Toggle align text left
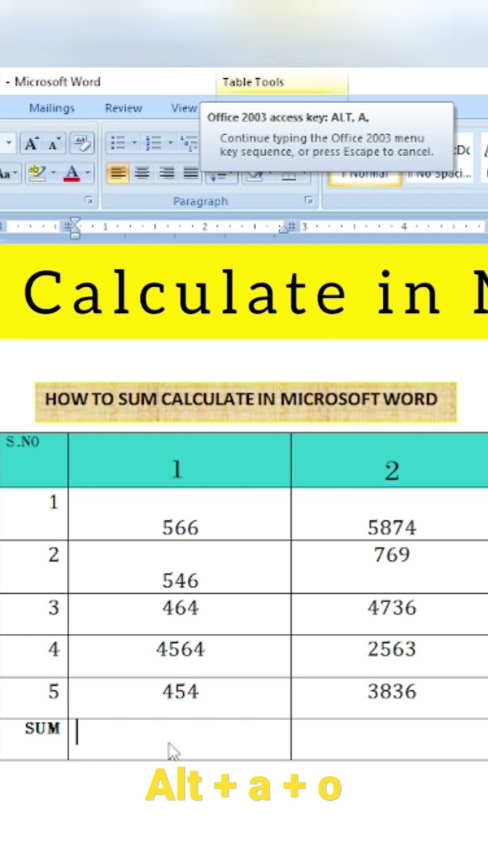The height and width of the screenshot is (868, 488). click(x=118, y=174)
